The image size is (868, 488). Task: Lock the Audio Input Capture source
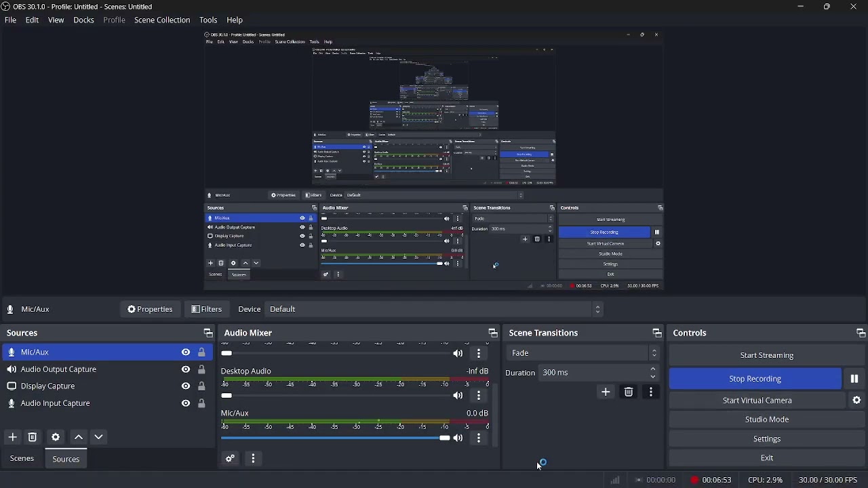201,404
